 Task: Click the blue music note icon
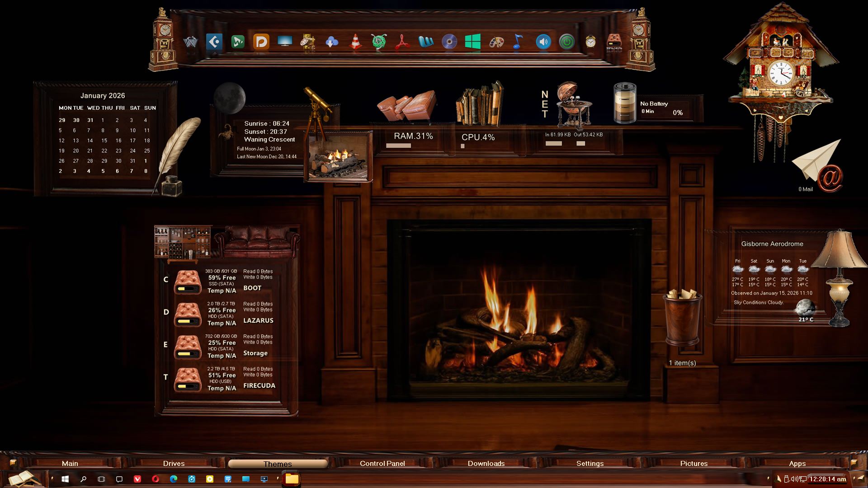[518, 42]
